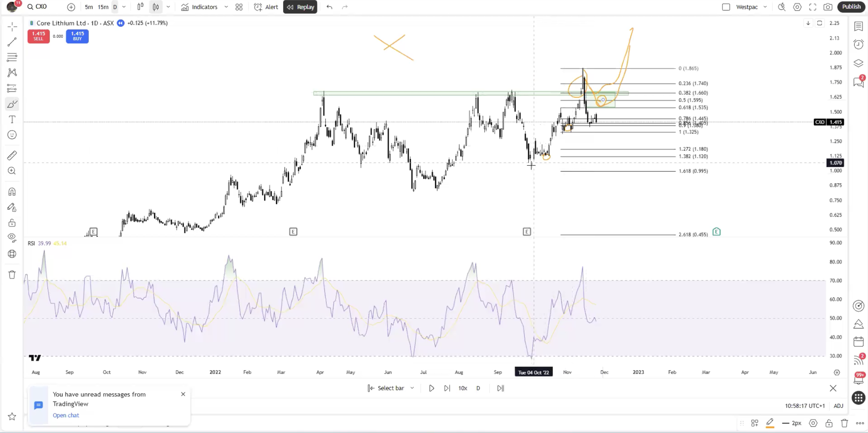Delete all drawings with the trash icon

[12, 275]
